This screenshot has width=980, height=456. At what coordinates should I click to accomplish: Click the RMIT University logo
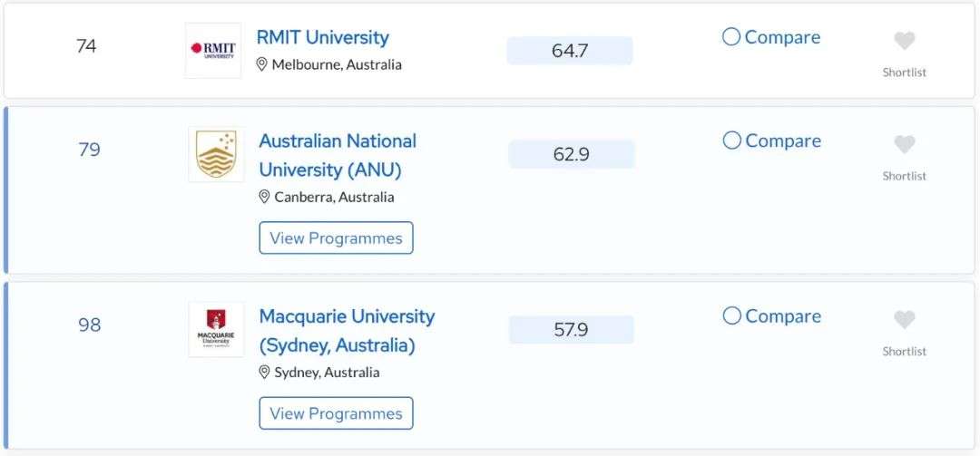[213, 51]
